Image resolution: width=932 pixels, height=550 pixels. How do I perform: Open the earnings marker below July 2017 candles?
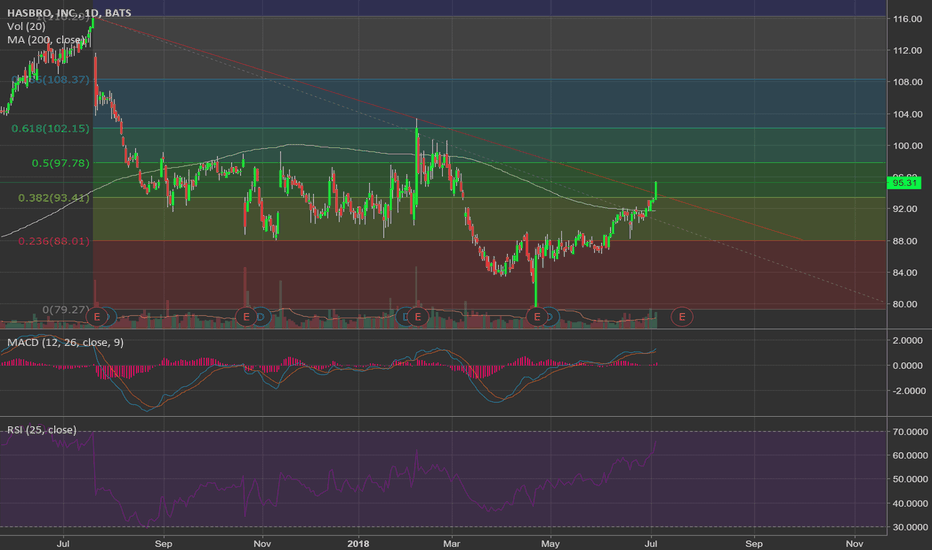(97, 317)
